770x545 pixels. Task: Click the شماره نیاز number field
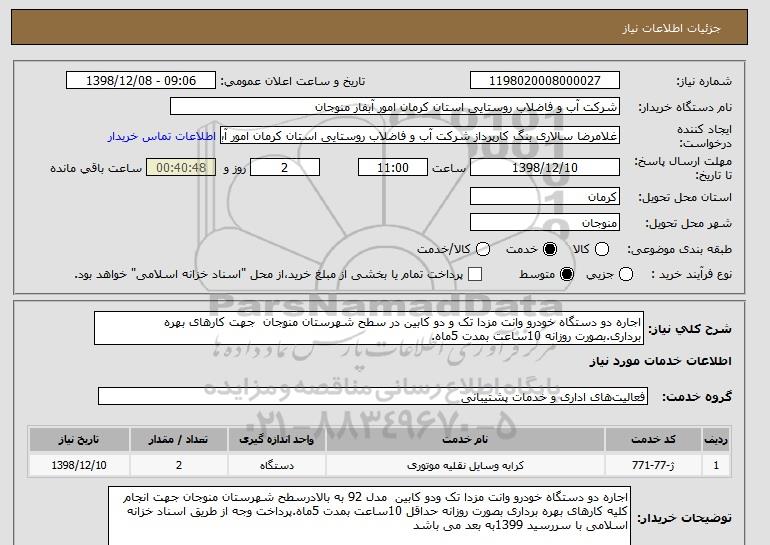(545, 81)
